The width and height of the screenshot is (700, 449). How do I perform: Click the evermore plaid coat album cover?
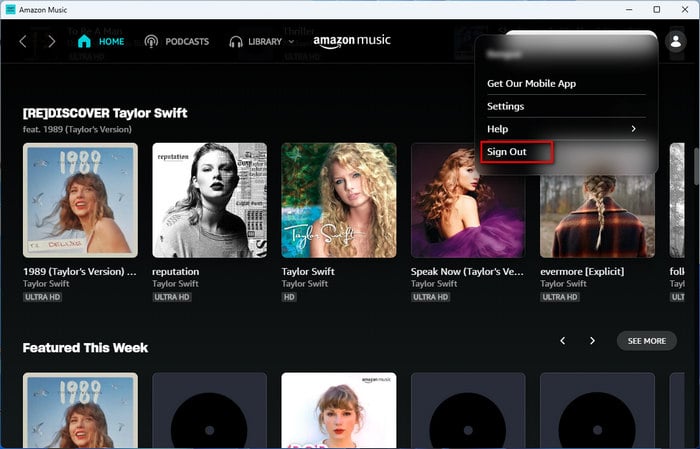pos(597,216)
